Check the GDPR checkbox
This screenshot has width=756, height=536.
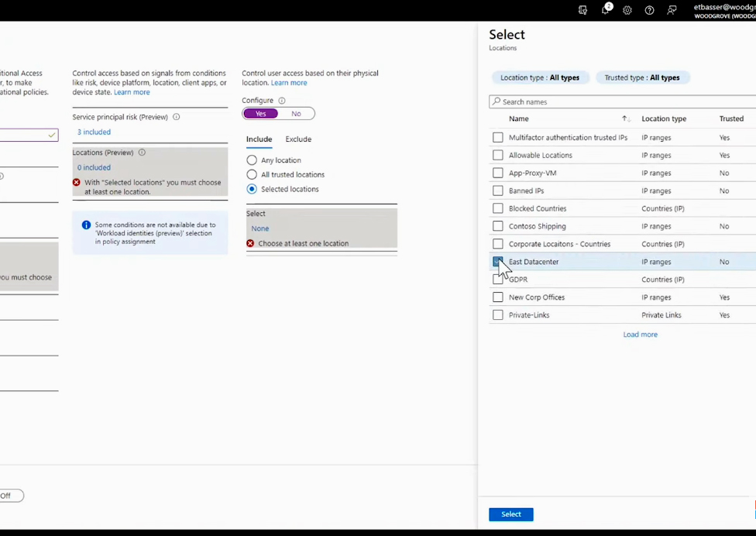pos(497,279)
